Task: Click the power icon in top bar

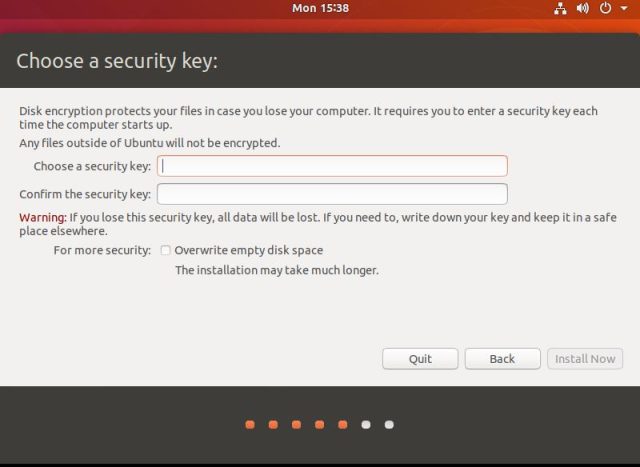Action: point(605,8)
